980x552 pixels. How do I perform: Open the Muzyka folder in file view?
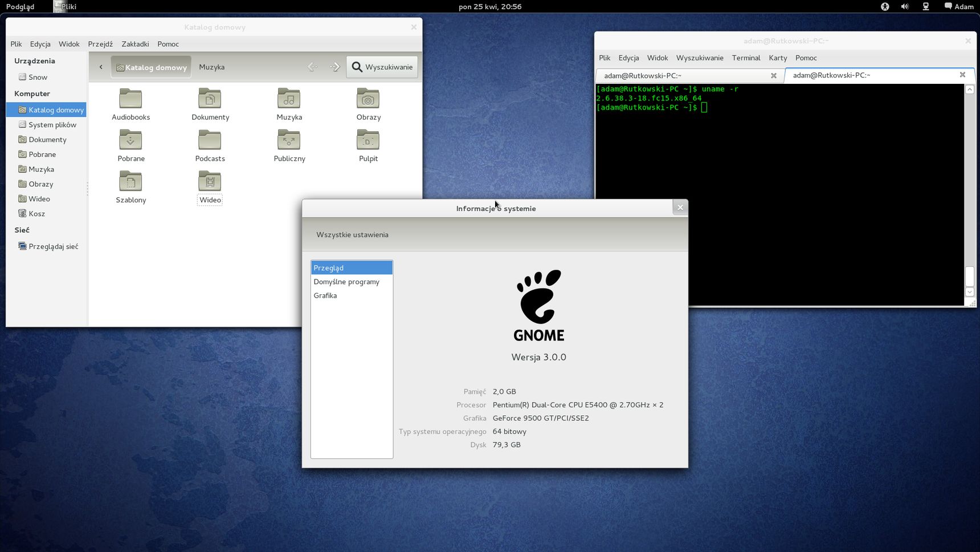tap(289, 99)
